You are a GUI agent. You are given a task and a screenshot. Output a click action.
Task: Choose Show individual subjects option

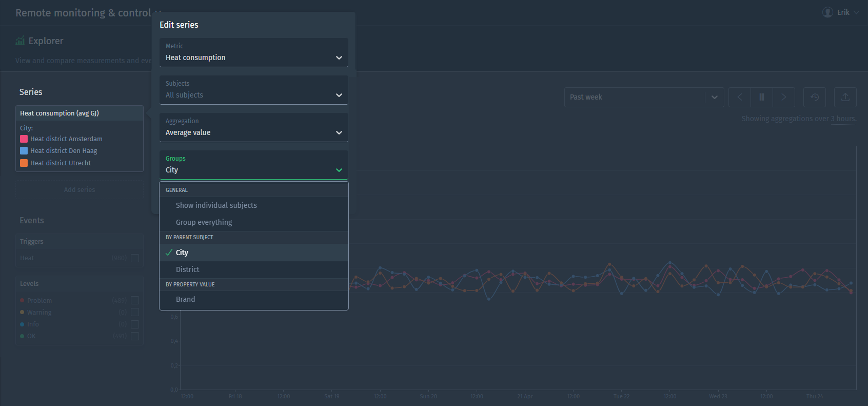(x=216, y=205)
